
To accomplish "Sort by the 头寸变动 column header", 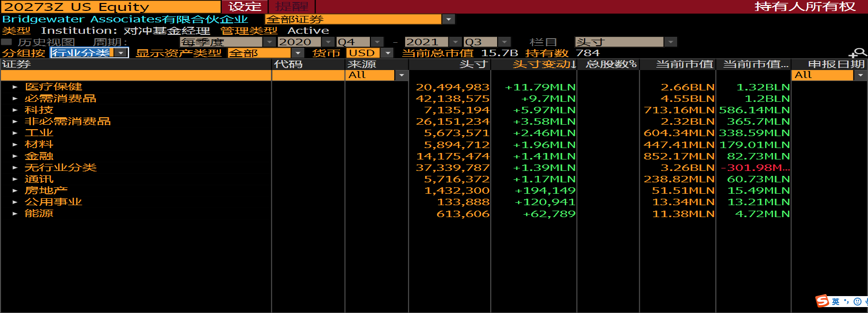I will (534, 64).
